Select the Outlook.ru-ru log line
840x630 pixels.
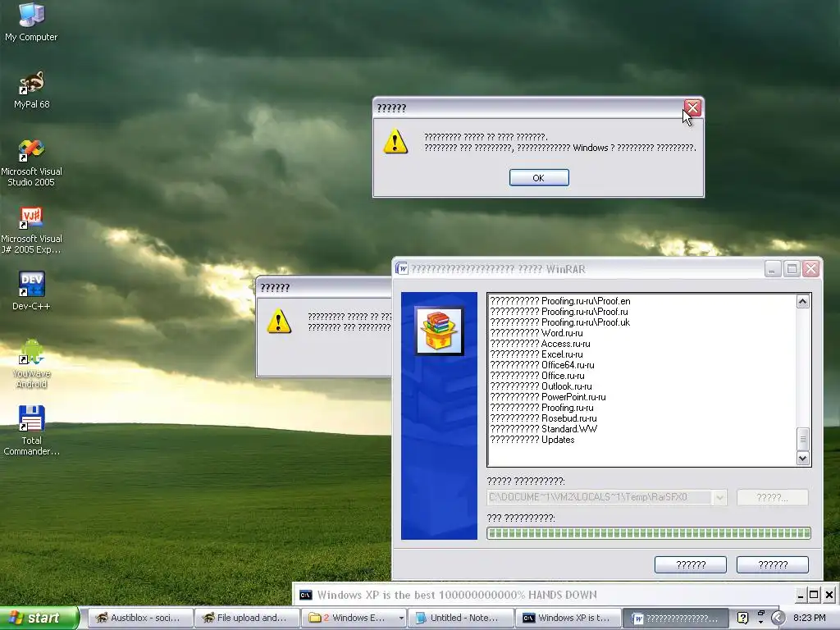pyautogui.click(x=541, y=387)
